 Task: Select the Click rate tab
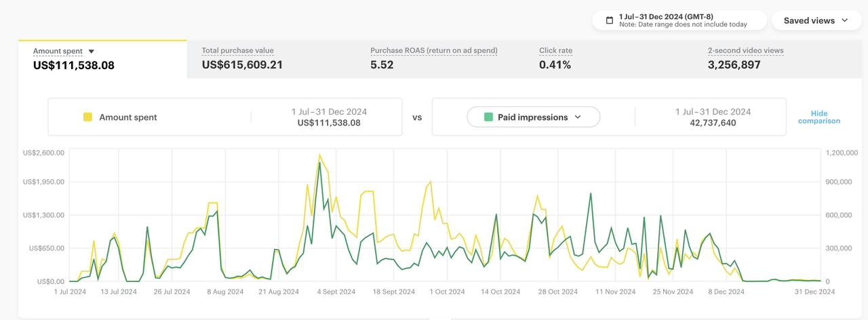[556, 59]
